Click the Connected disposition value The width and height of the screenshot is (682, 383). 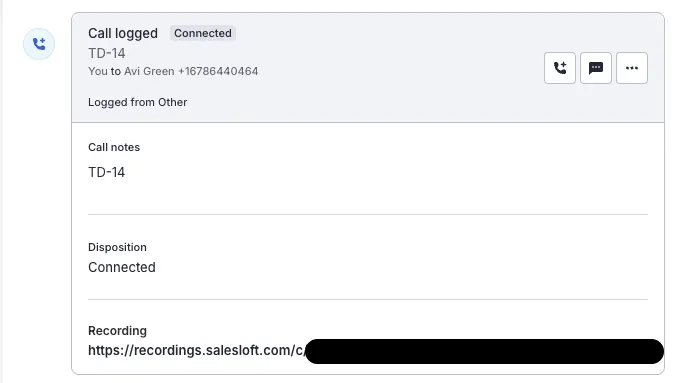tap(122, 267)
